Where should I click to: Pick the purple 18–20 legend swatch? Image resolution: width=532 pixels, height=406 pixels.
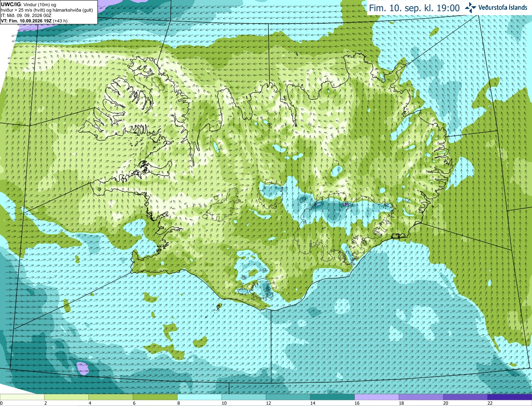(421, 397)
